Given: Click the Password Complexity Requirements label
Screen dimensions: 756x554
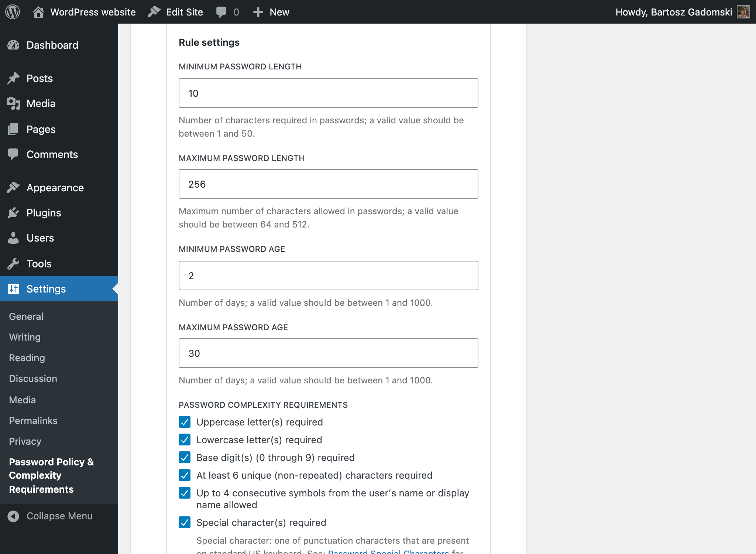Looking at the screenshot, I should (x=263, y=405).
